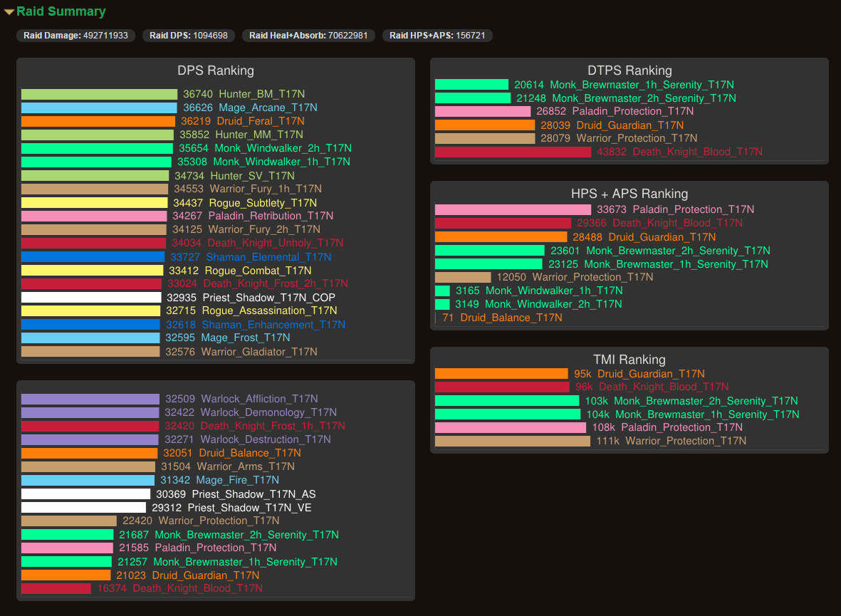
Task: Open Hunter_BM_T17N in DPS Ranking
Action: tap(251, 94)
